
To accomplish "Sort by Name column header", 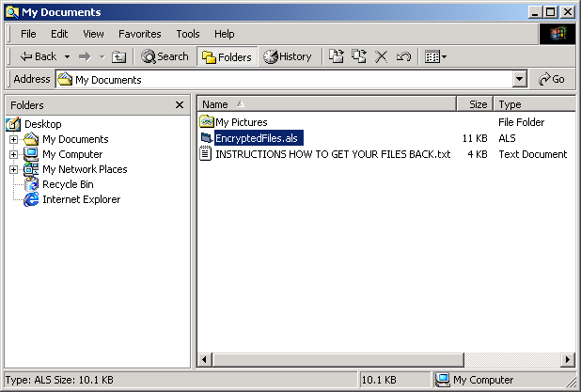I will [x=326, y=104].
